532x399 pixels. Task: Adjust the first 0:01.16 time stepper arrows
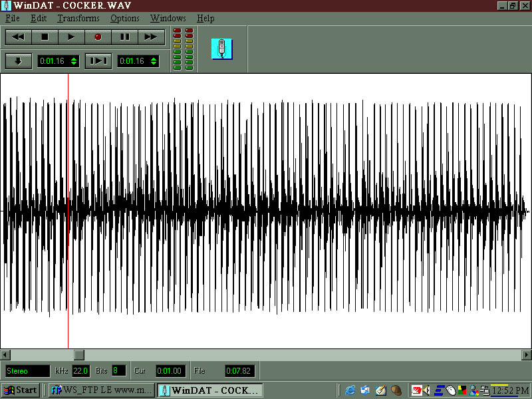pos(74,61)
